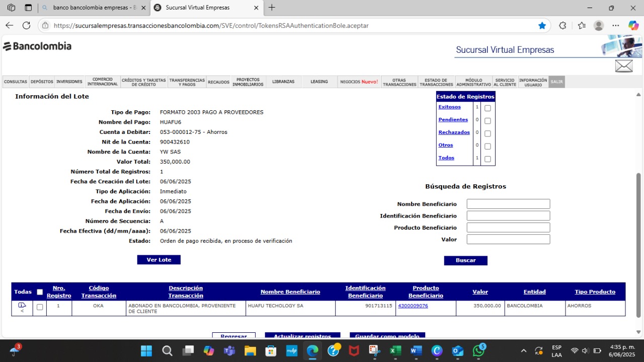The image size is (644, 362).
Task: Sort by the Entidad column header
Action: 535,292
